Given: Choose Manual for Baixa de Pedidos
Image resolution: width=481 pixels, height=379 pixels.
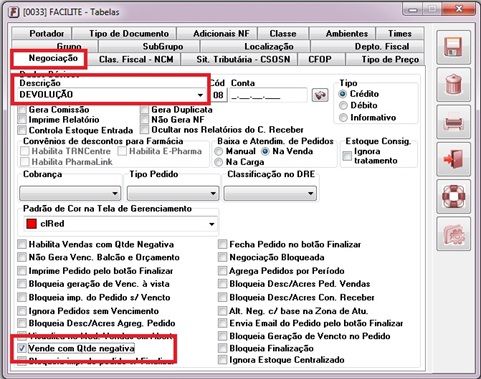Looking at the screenshot, I should click(x=219, y=152).
